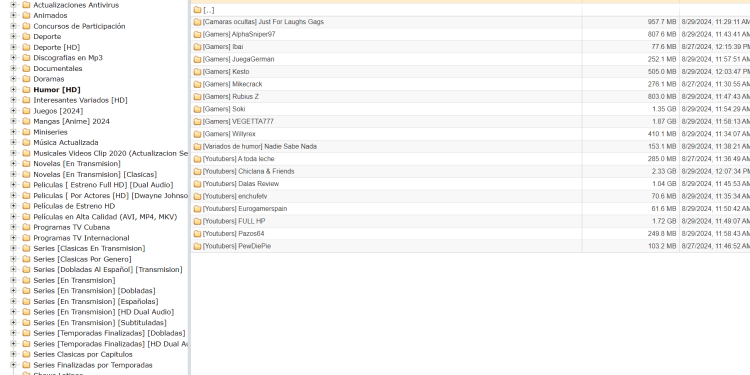Screen dimensions: 750x375
Task: Expand the Interesantes Variados [HD] node
Action: pos(13,100)
